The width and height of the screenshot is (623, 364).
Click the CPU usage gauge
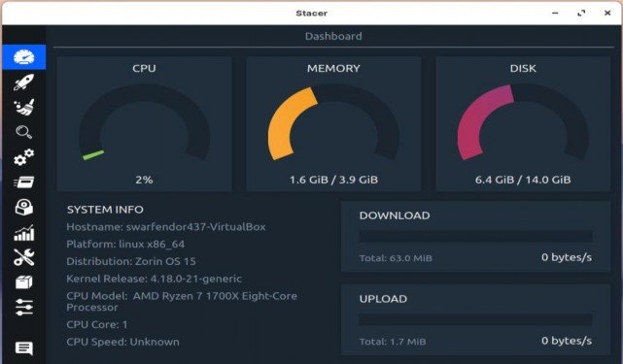[144, 122]
